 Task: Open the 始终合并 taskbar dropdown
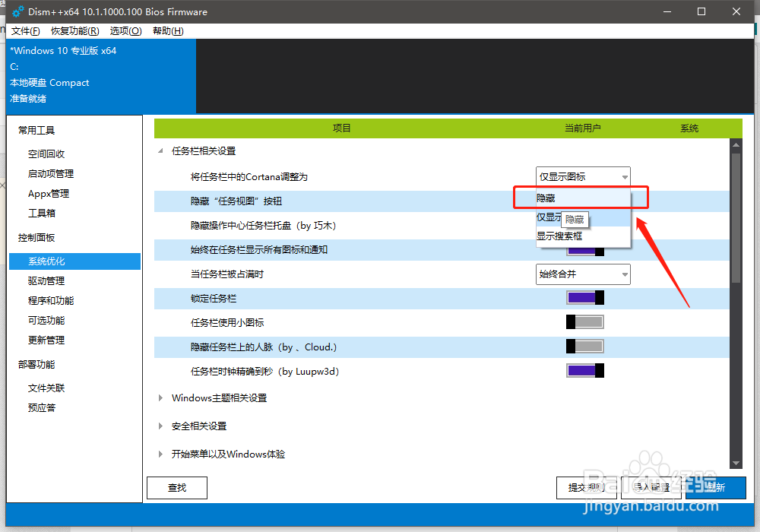pyautogui.click(x=583, y=274)
